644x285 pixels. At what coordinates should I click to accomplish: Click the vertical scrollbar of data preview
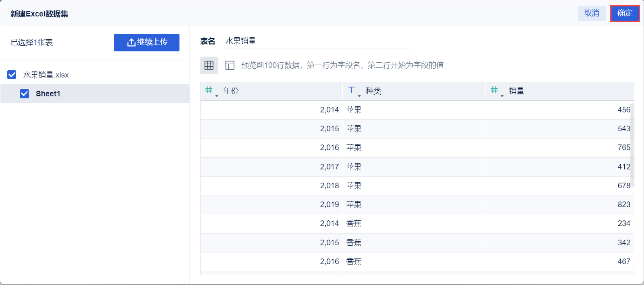[x=632, y=145]
